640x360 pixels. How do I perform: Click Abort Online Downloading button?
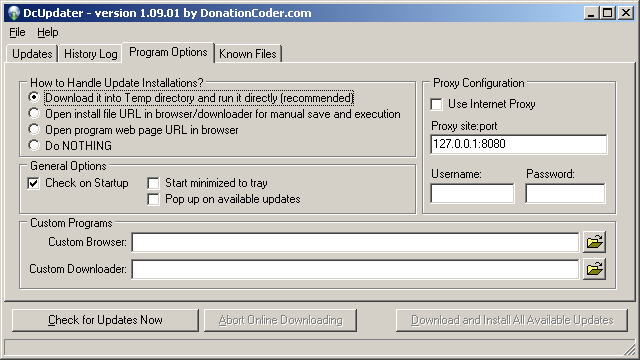click(280, 320)
